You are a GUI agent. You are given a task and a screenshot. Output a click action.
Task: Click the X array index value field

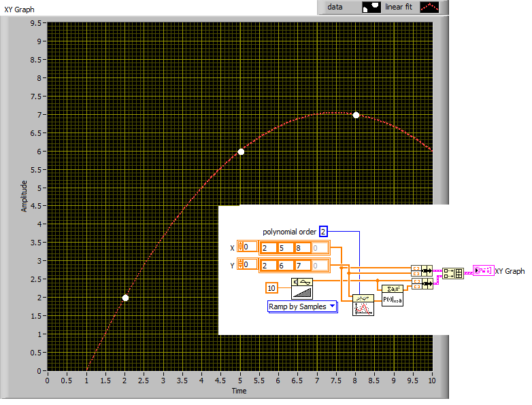click(x=250, y=247)
